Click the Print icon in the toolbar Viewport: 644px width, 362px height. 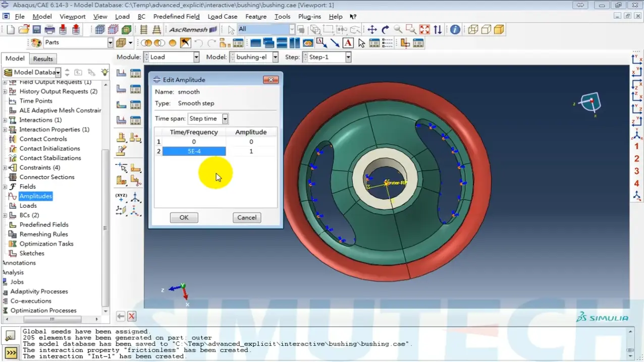tap(49, 30)
